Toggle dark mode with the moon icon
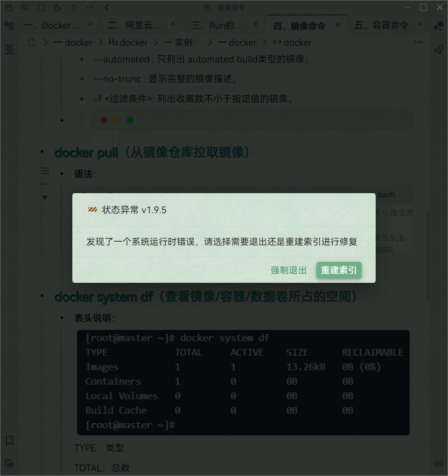448x476 pixels. [58, 7]
